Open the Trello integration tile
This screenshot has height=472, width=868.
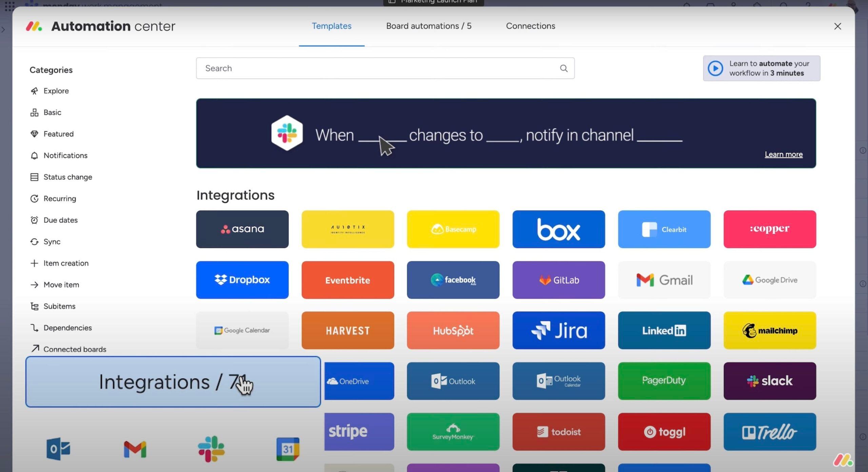point(770,431)
